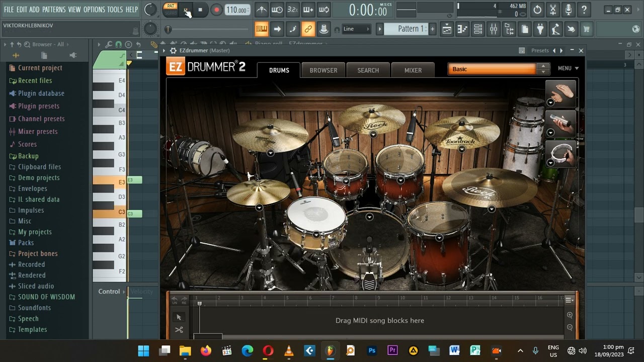
Task: Click the undo history circular arrow icon
Action: click(537, 10)
